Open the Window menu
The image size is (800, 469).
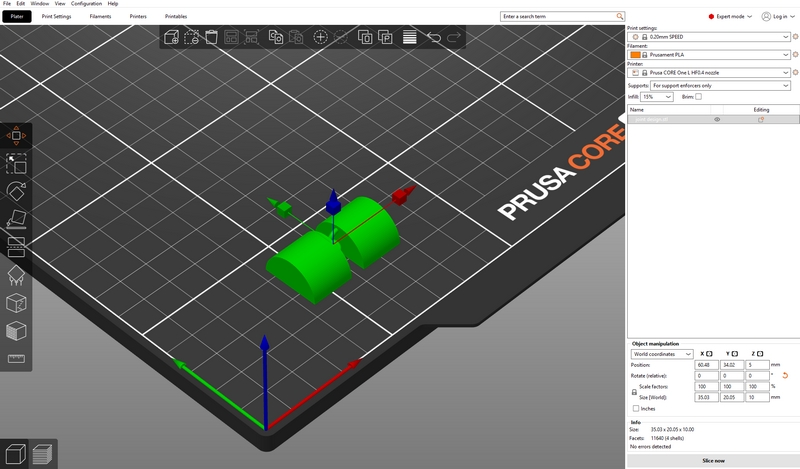click(40, 4)
